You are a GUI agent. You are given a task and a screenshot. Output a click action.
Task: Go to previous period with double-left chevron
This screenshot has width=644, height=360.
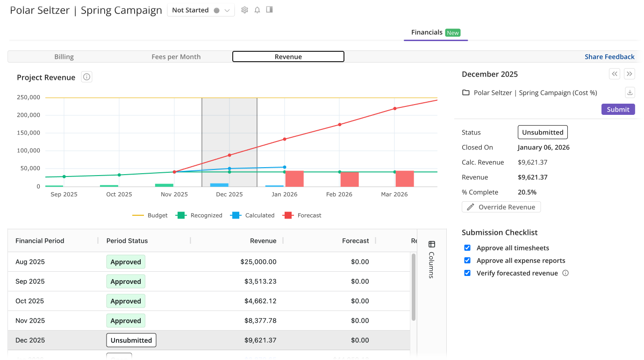click(614, 74)
